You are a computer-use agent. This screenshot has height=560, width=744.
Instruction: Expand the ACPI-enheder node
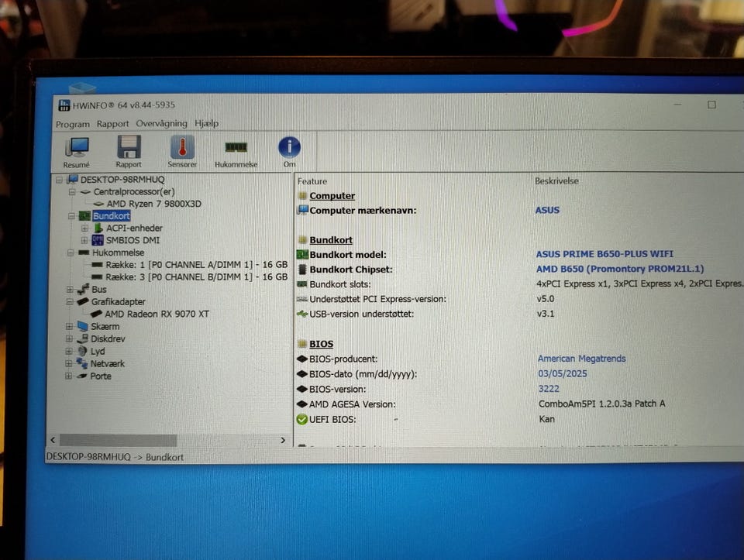click(x=84, y=228)
